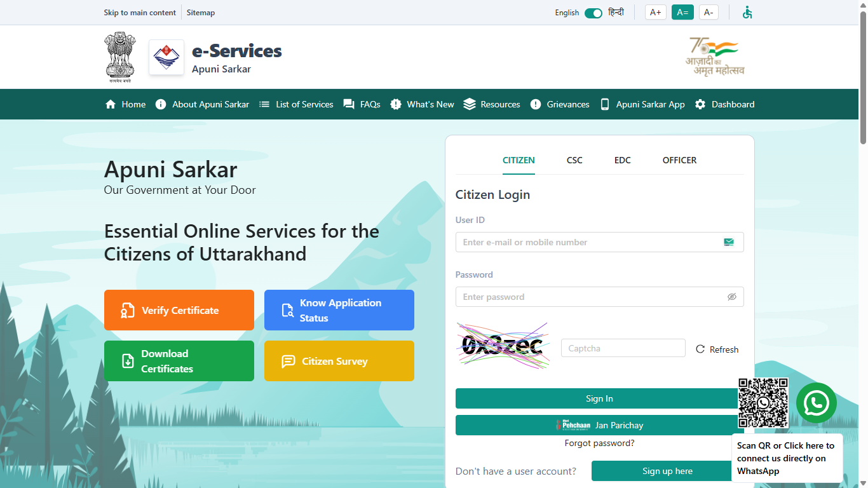868x488 pixels.
Task: Click the Citizen Survey yellow button
Action: pyautogui.click(x=339, y=361)
